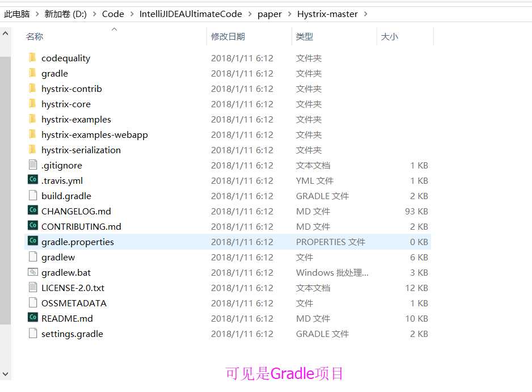Screen dimensions: 532x392
Task: Expand the chevron after IntelliJIDEAUltimateCode breadcrumb
Action: pos(250,14)
